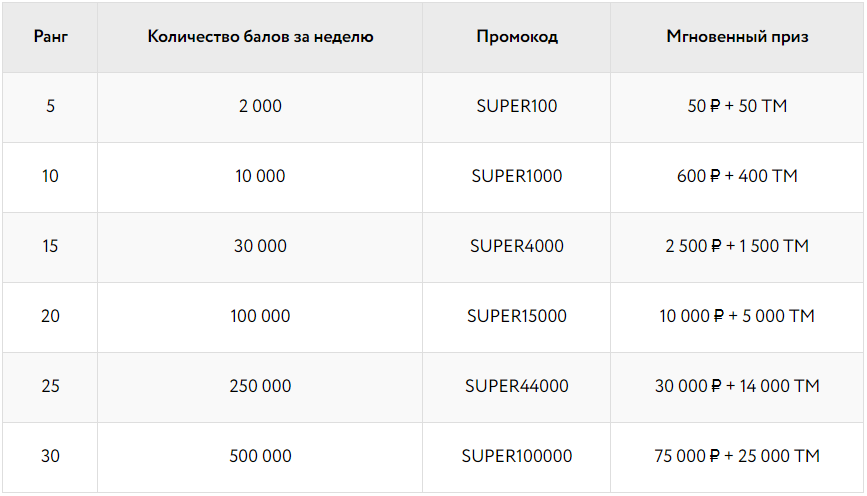Click the "Количество балов за неделю" header
The height and width of the screenshot is (496, 867).
[x=260, y=37]
